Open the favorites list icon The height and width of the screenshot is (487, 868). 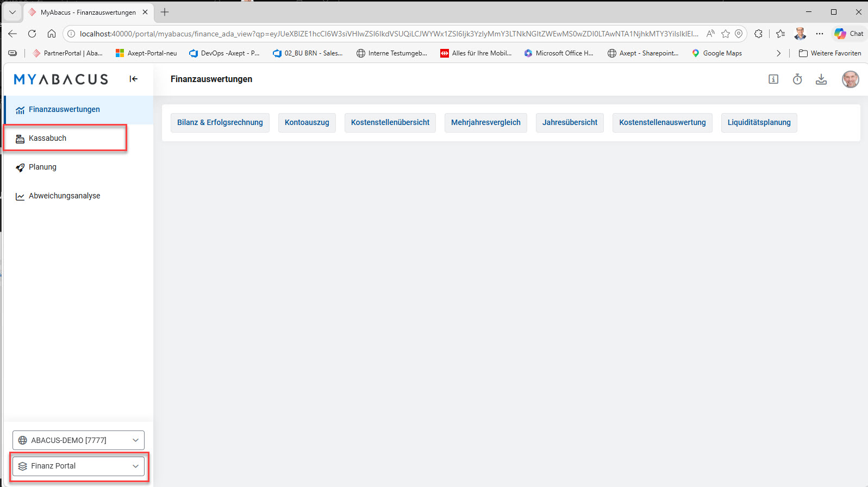click(x=780, y=34)
